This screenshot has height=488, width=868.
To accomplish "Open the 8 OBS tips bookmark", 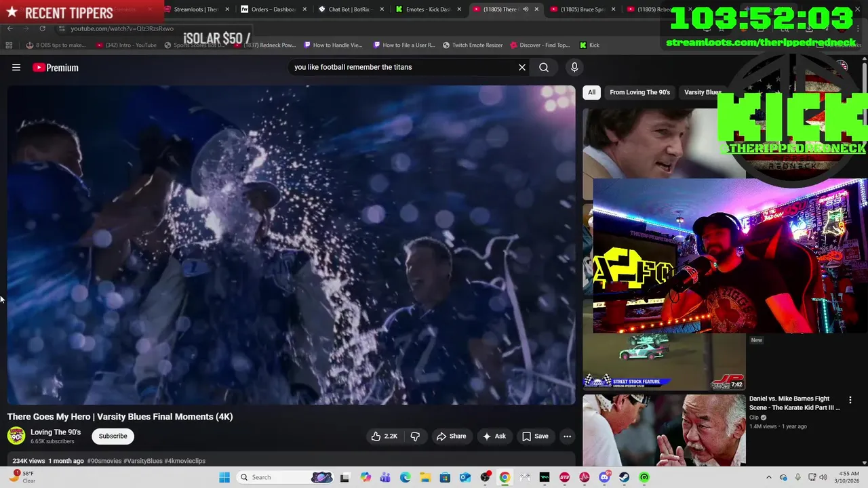I will click(x=56, y=45).
